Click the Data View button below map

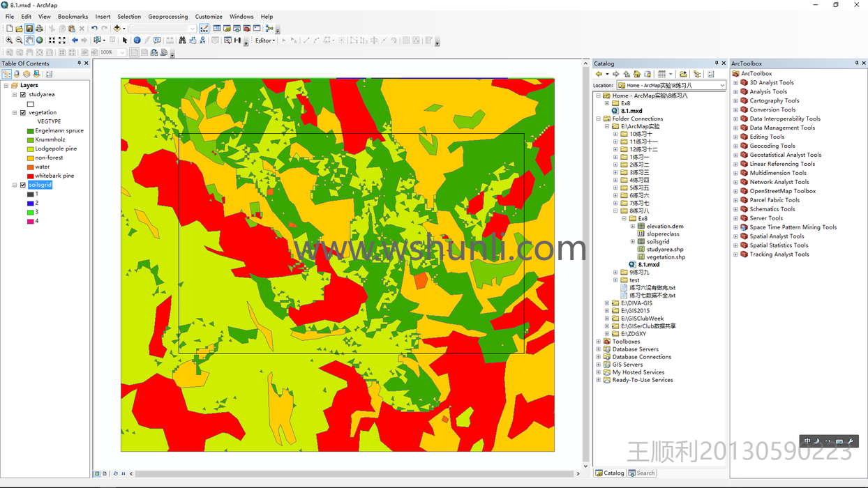point(97,473)
